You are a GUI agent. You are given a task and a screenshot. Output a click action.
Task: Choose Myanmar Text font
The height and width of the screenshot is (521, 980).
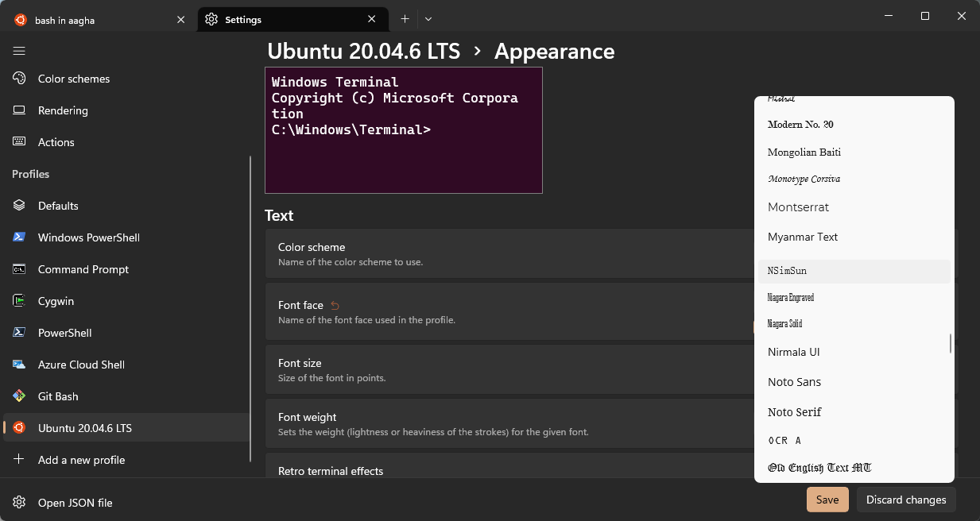(x=854, y=237)
